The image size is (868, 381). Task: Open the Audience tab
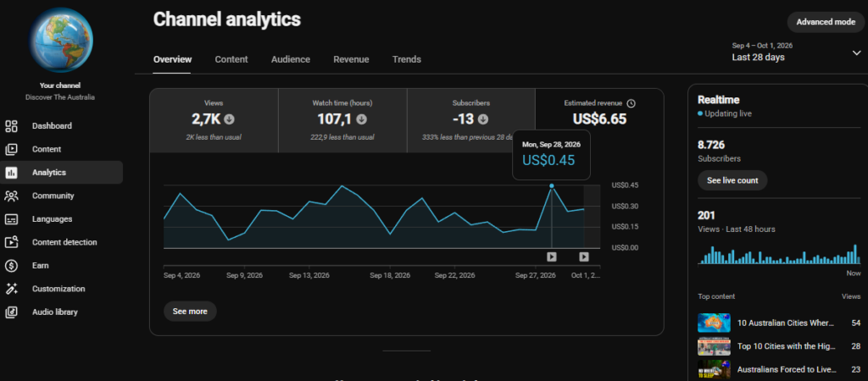pyautogui.click(x=291, y=59)
